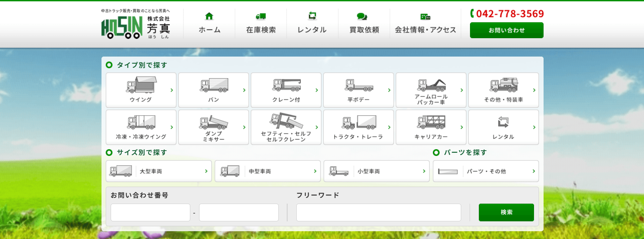Focus the フリーワード text field
The image size is (644, 239).
pyautogui.click(x=378, y=212)
